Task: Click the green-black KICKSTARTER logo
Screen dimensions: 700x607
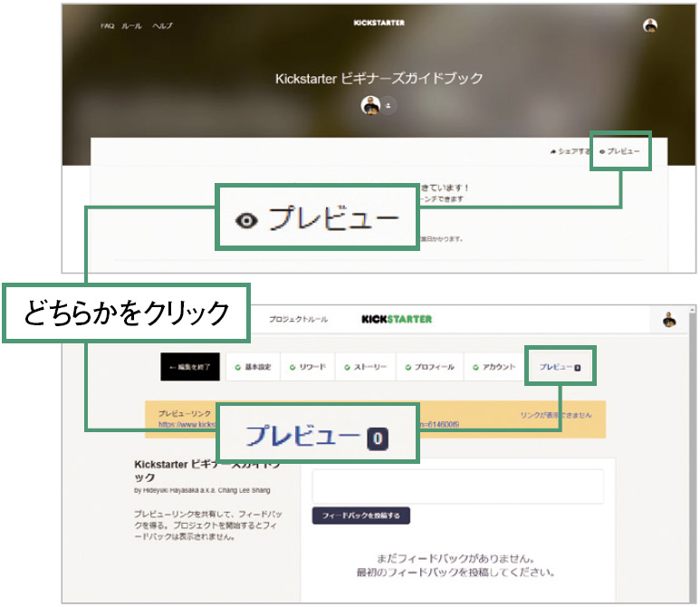Action: (397, 319)
